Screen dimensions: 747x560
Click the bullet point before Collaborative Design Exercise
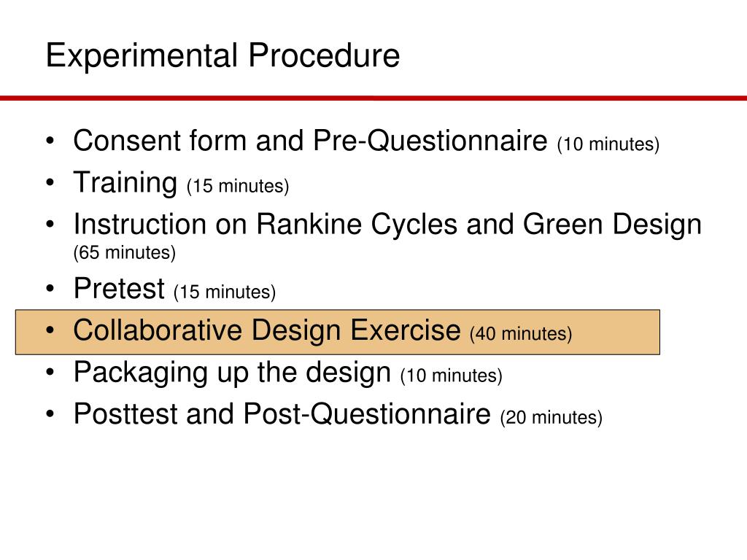[x=50, y=330]
